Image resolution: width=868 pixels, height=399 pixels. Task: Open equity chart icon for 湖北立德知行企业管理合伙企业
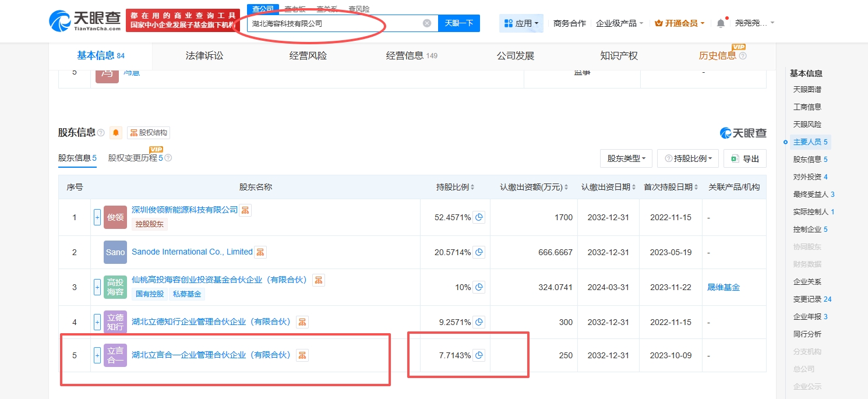coord(302,322)
